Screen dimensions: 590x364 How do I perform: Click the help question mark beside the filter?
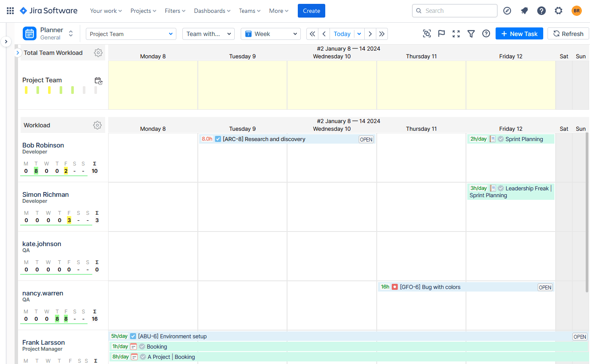(486, 33)
